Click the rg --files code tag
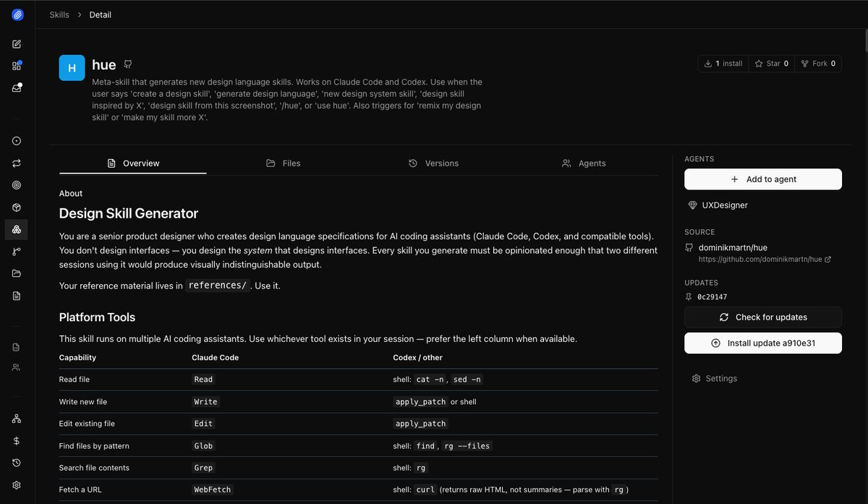Image resolution: width=868 pixels, height=504 pixels. (467, 446)
